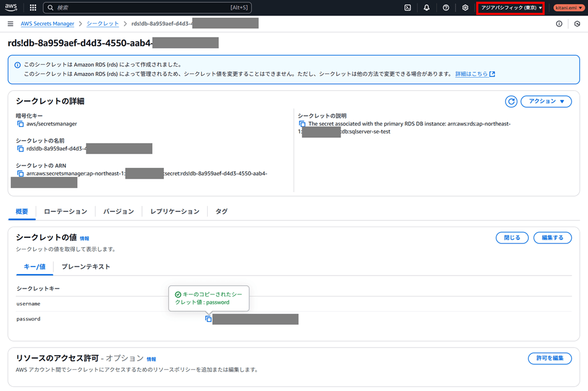
Task: Open the services grid menu
Action: click(33, 8)
